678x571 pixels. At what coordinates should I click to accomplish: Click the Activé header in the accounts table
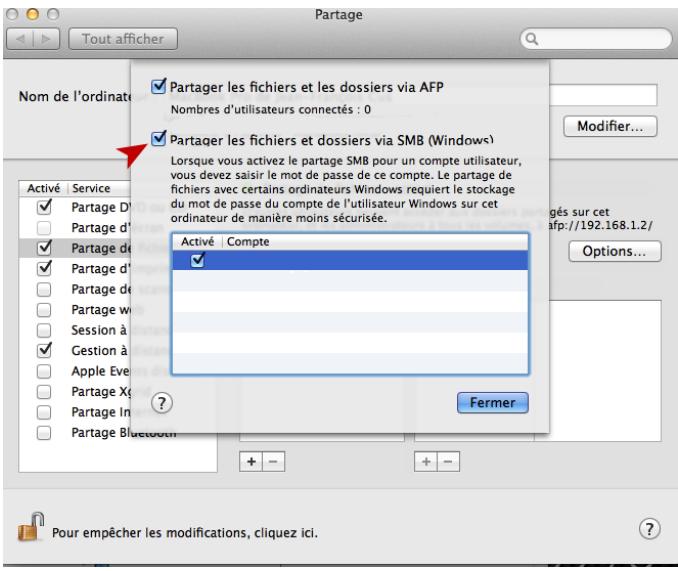(197, 242)
